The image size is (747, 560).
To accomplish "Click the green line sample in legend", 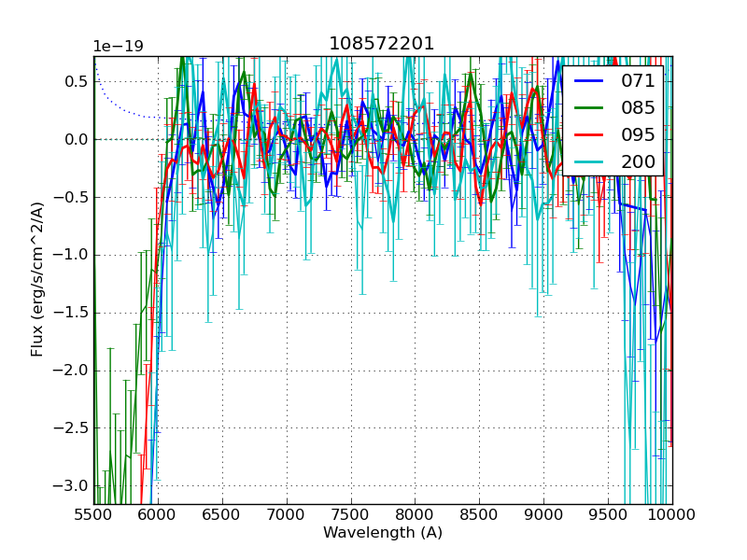I will tap(590, 108).
